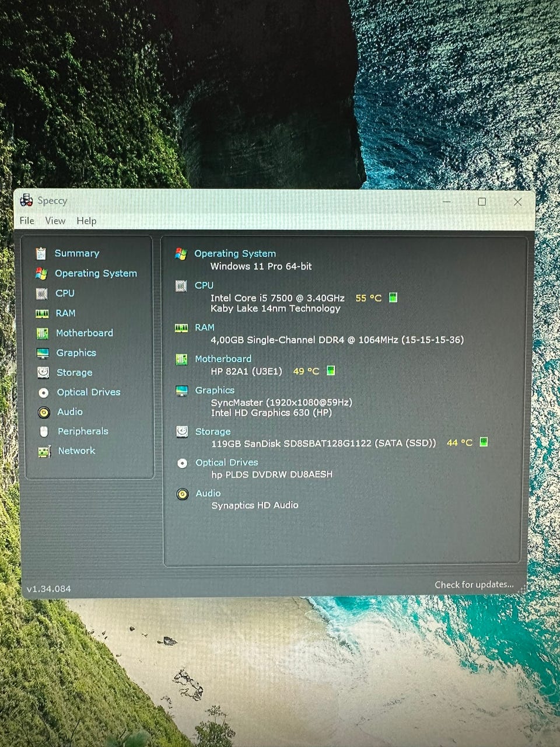Click the Optical Drives disc icon in sidebar
560x747 pixels.
44,393
